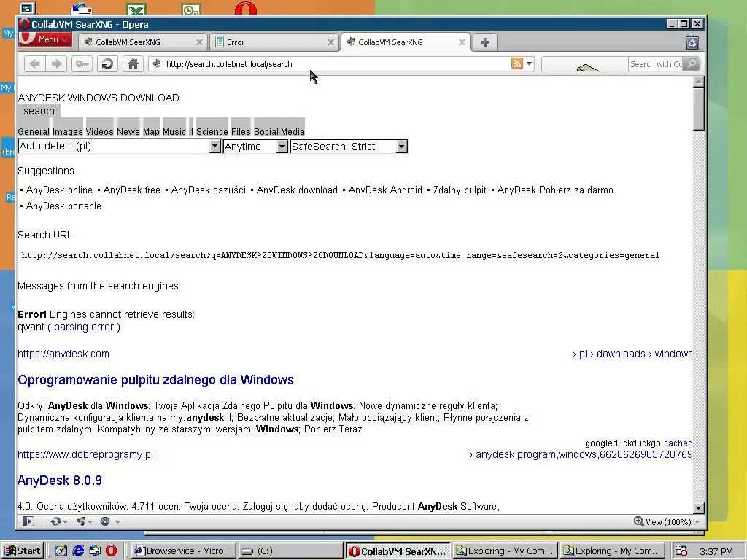Click the RSS feed icon
Screen dimensions: 747x560
tap(517, 64)
